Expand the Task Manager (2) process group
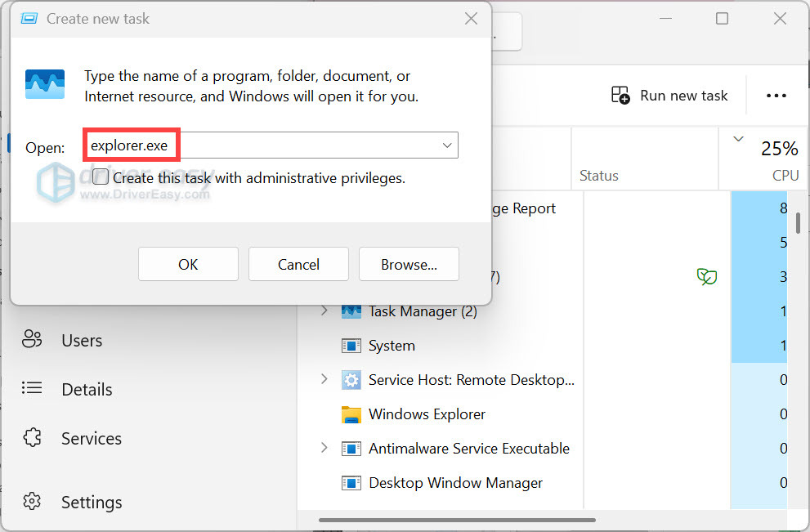Viewport: 810px width, 532px height. [x=324, y=311]
